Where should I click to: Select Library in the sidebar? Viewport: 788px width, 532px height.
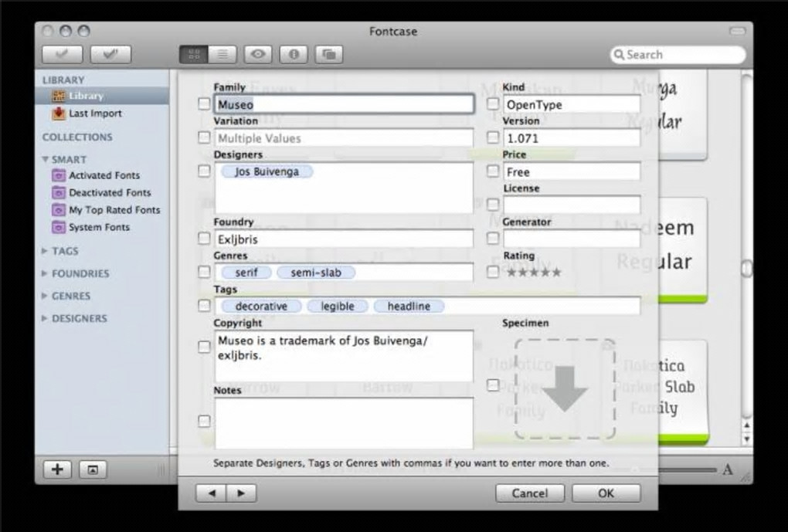tap(102, 96)
